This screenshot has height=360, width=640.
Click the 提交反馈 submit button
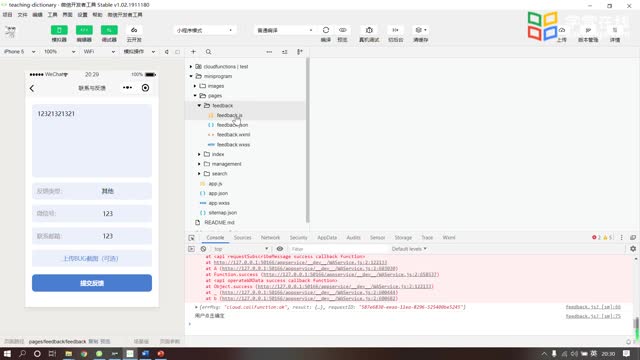click(92, 283)
